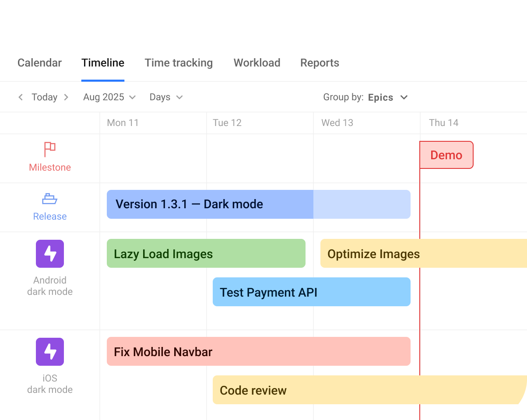Click the next period chevron beside Today
The image size is (527, 420).
(x=66, y=97)
